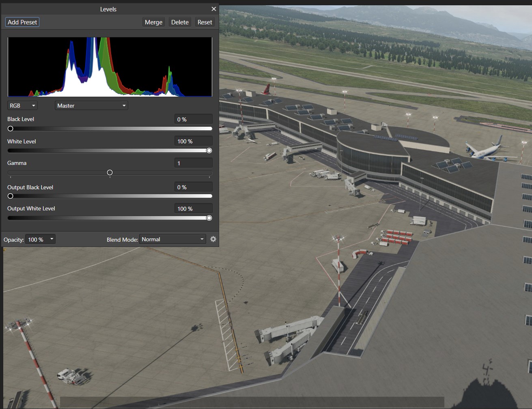Focus the Gamma value field

[193, 163]
